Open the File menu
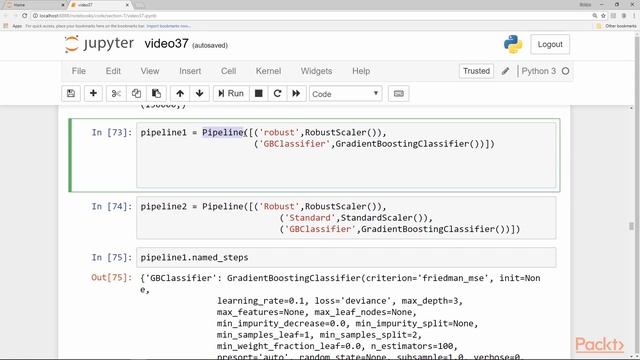 coord(79,71)
